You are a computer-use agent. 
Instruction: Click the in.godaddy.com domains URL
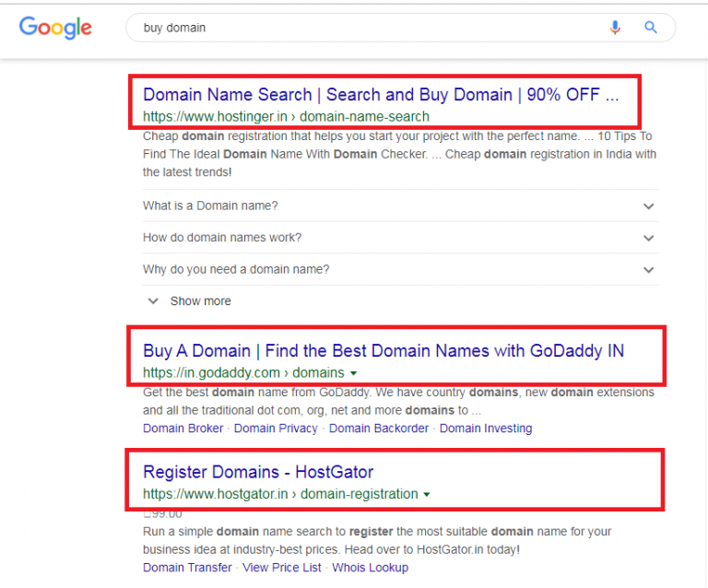click(x=243, y=372)
